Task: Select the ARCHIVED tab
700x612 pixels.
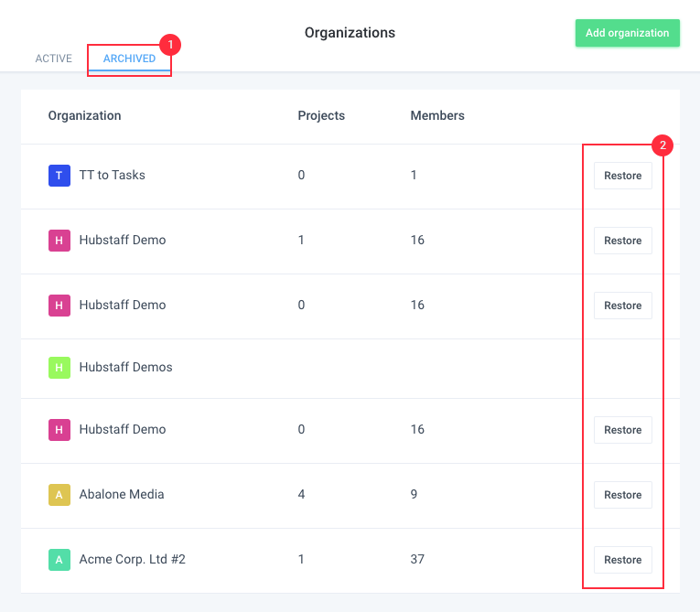Action: point(129,59)
